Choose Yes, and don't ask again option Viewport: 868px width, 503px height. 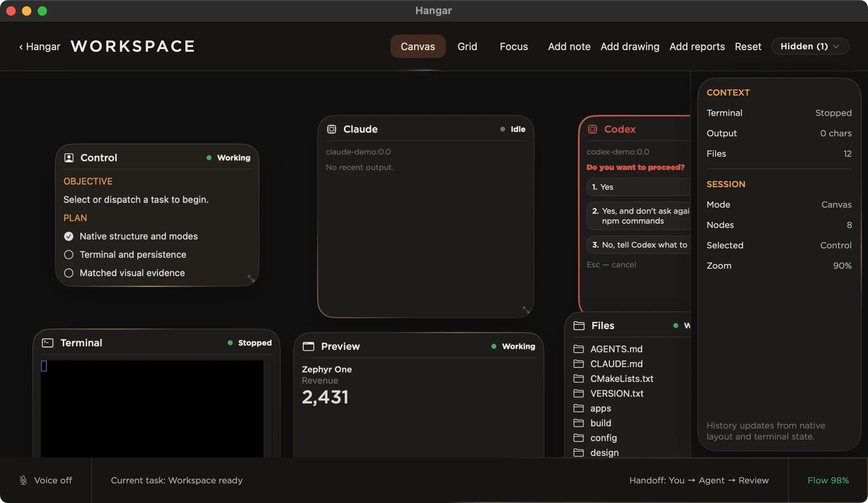click(638, 216)
